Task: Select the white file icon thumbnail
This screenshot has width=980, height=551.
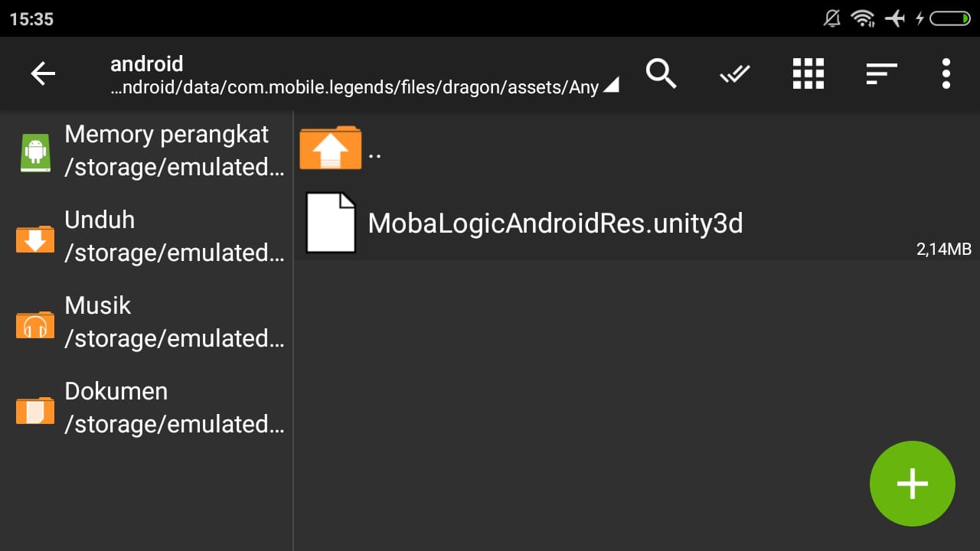Action: (x=331, y=223)
